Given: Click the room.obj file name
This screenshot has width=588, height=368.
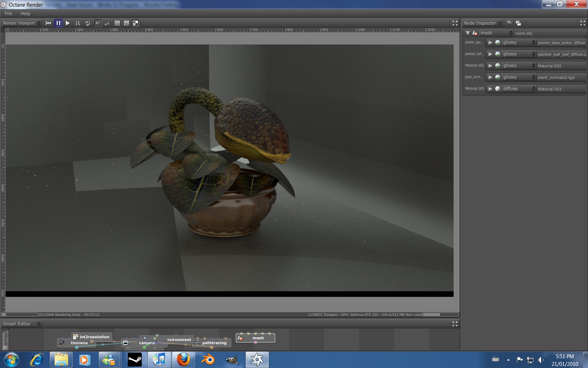Looking at the screenshot, I should [523, 33].
